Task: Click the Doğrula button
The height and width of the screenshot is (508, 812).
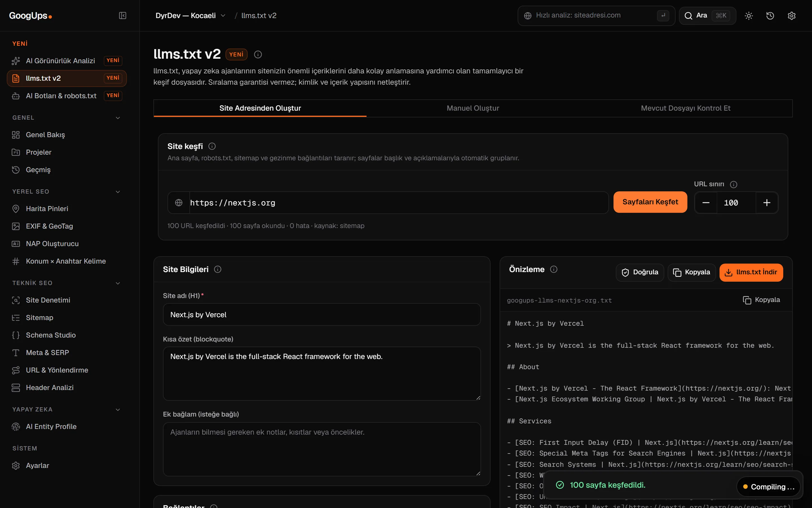Action: [x=639, y=272]
